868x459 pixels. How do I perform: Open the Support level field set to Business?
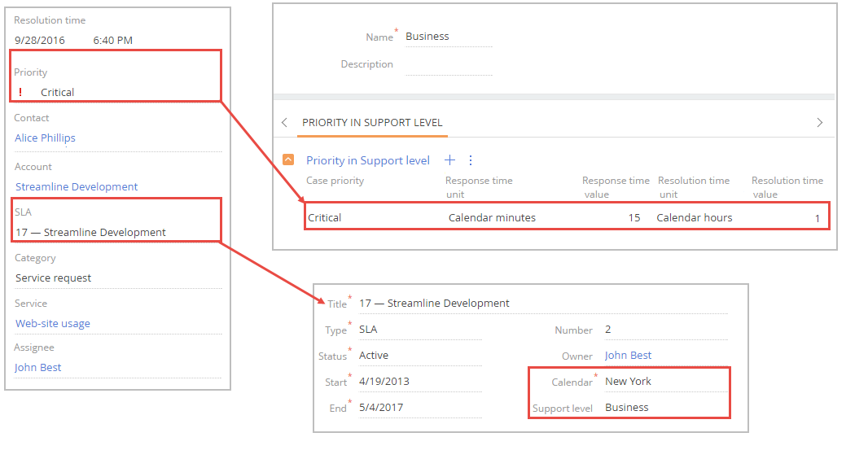pos(664,408)
